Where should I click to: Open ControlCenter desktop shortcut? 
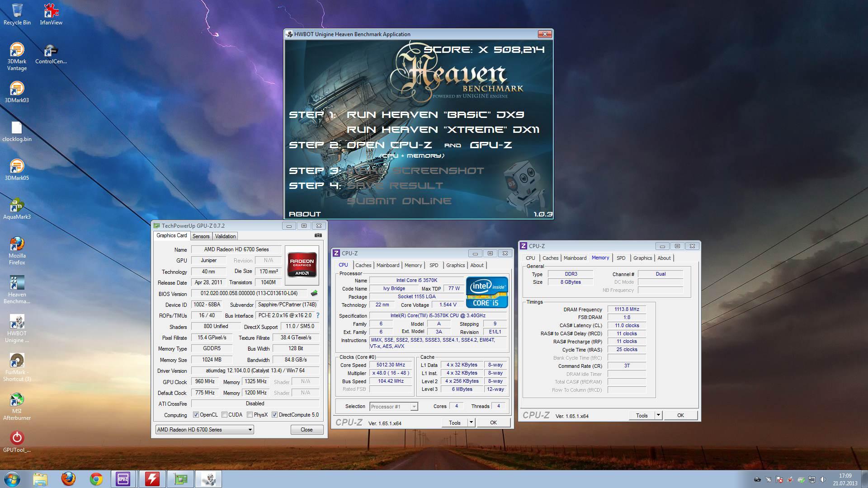coord(51,54)
